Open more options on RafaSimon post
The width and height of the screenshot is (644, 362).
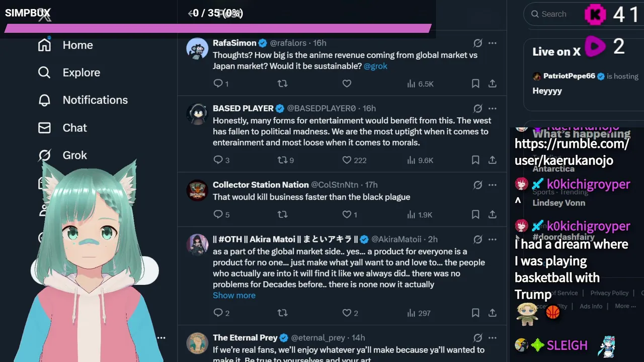coord(493,43)
